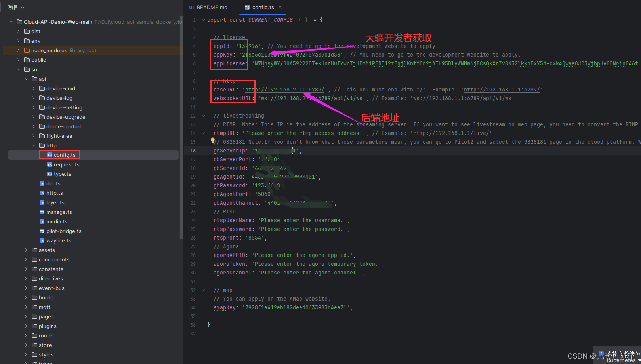
Task: Collapse the src folder
Action: tap(19, 69)
